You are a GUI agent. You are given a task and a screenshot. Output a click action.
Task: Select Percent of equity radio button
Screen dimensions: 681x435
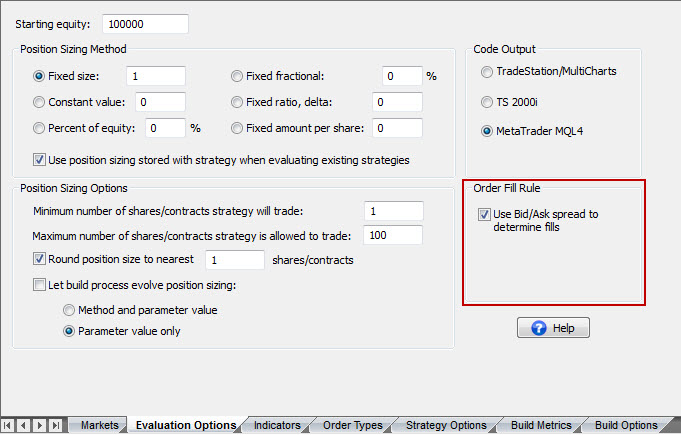[40, 128]
